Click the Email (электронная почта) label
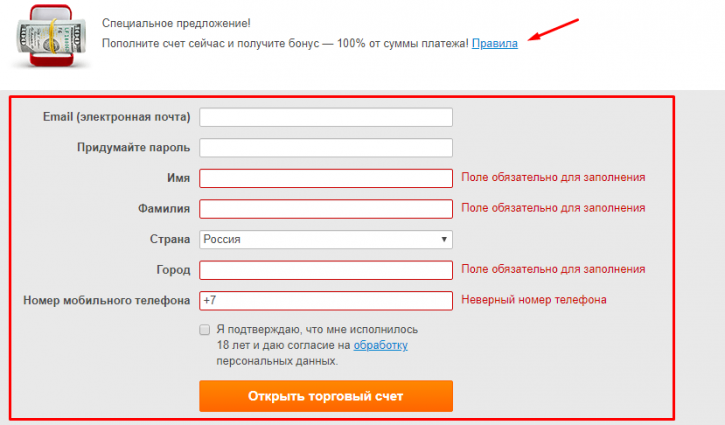The height and width of the screenshot is (425, 725). pyautogui.click(x=117, y=117)
